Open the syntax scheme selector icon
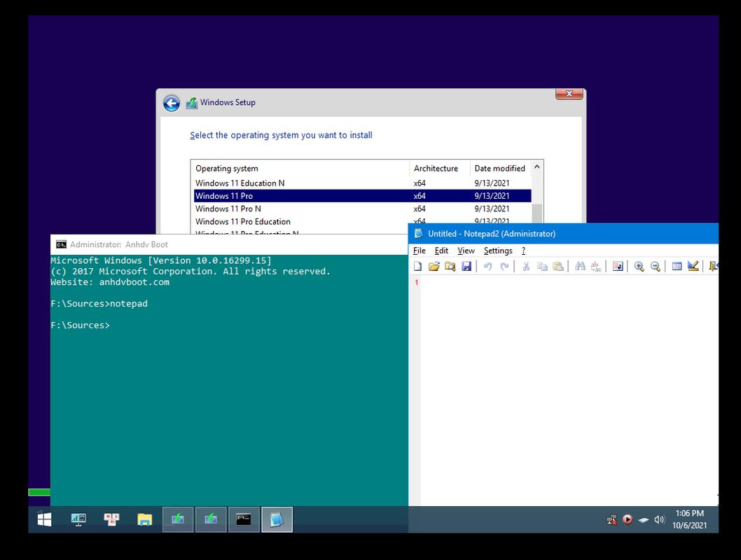741x560 pixels. coord(677,266)
